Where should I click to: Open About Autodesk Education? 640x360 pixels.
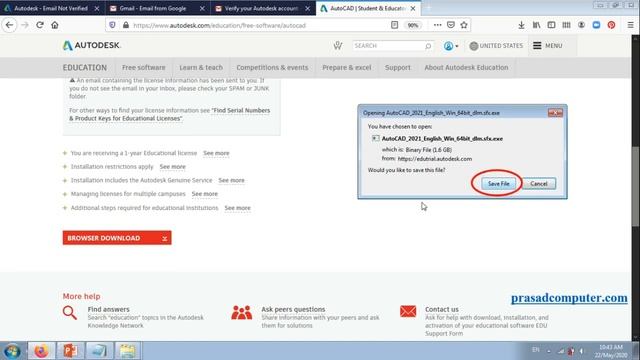[x=466, y=67]
